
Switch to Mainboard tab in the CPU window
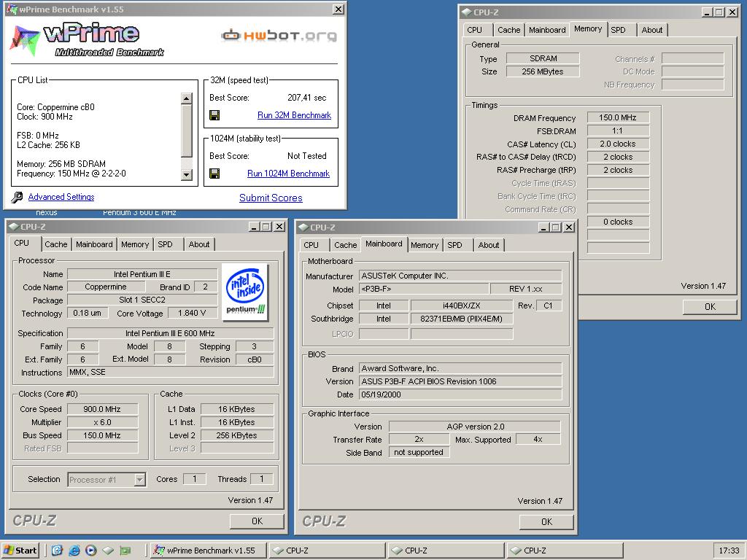tap(94, 244)
